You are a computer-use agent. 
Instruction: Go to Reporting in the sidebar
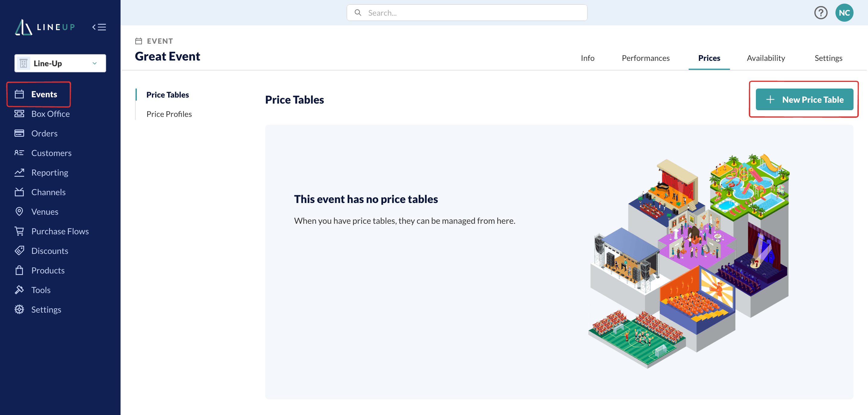(41, 173)
